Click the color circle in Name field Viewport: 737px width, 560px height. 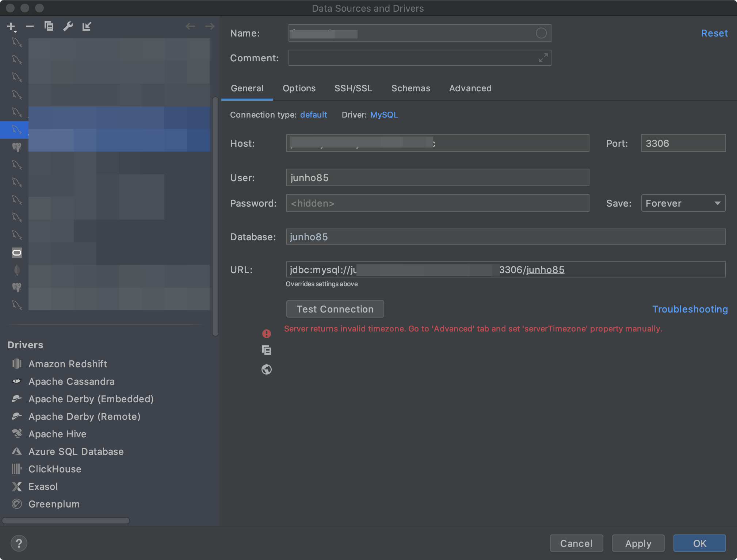pyautogui.click(x=541, y=33)
